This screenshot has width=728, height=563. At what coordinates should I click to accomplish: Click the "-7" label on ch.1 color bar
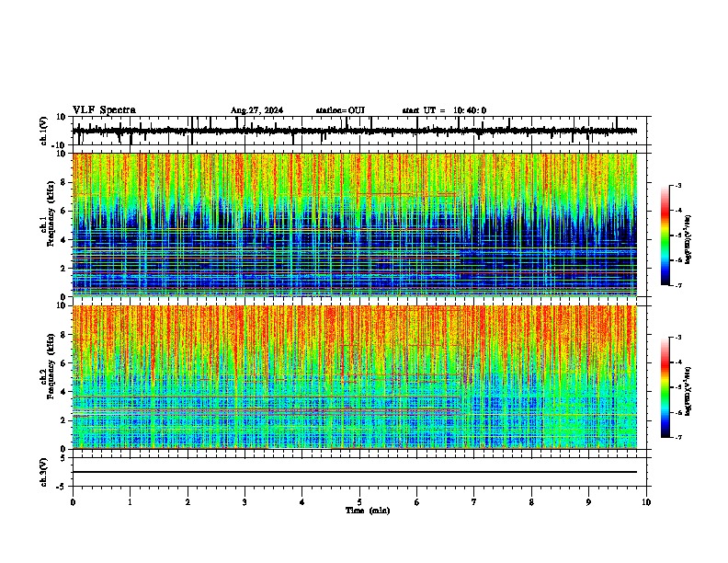677,285
